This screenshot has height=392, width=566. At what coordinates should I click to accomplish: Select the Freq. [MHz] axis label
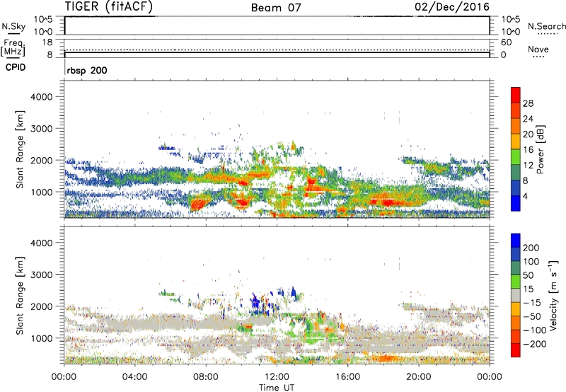pos(13,48)
